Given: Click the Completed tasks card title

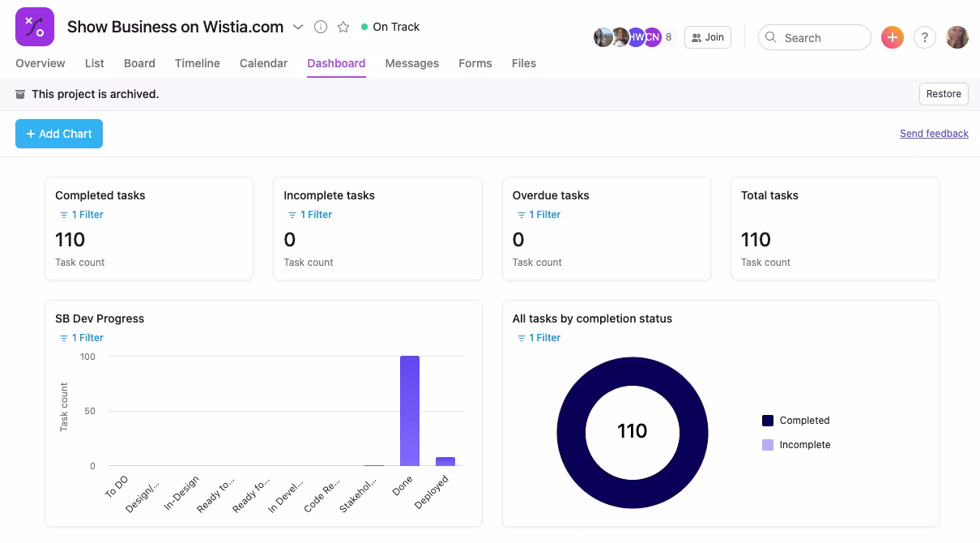Looking at the screenshot, I should tap(100, 195).
